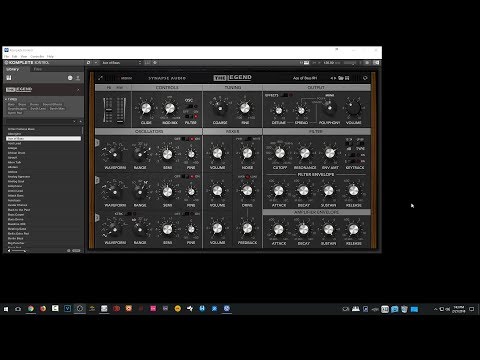
Task: Adjust the master volume slider in header
Action: click(350, 63)
